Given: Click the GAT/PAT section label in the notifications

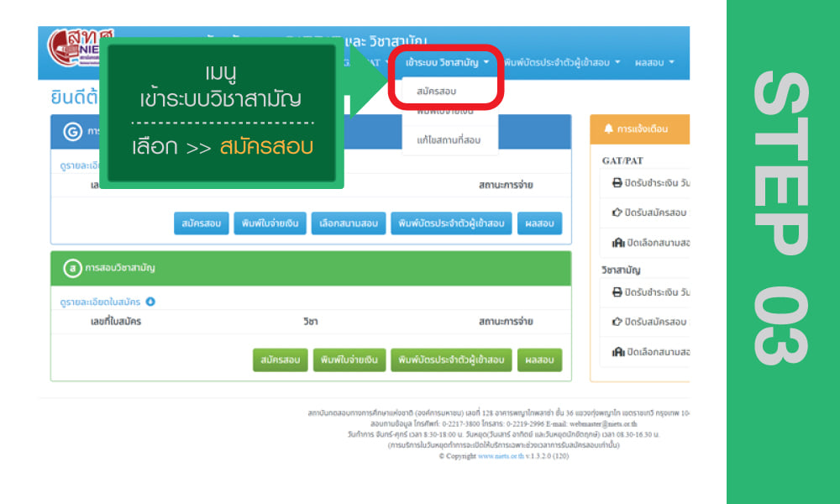Looking at the screenshot, I should point(622,160).
